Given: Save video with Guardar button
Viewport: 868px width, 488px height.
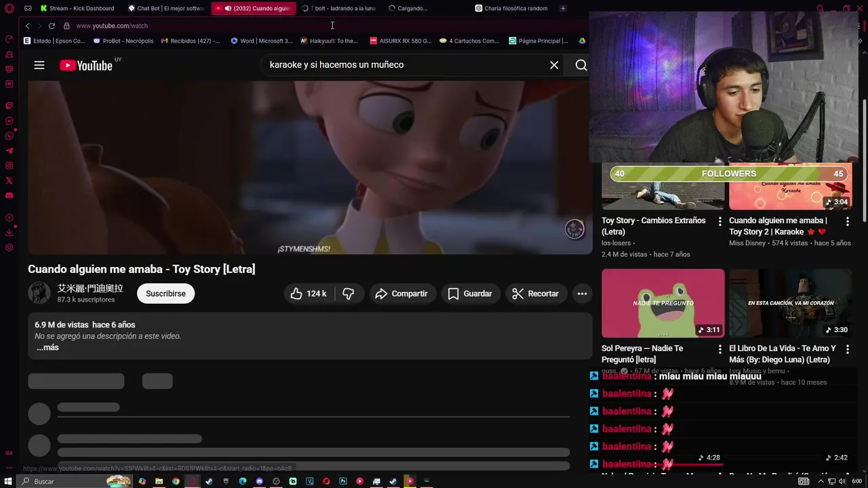Looking at the screenshot, I should coord(470,293).
